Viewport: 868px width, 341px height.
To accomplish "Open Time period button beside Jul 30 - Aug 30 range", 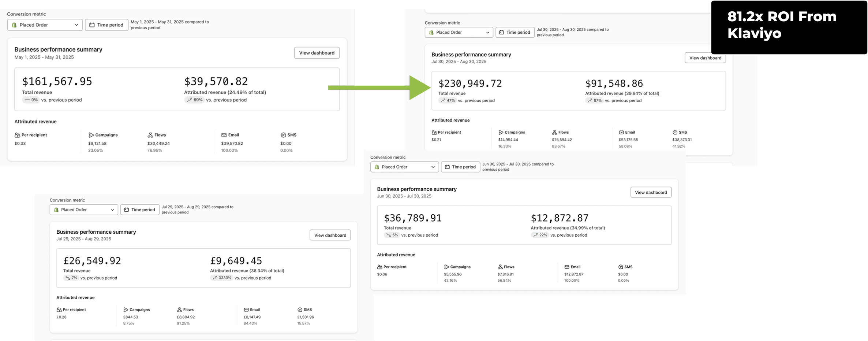I will 515,32.
